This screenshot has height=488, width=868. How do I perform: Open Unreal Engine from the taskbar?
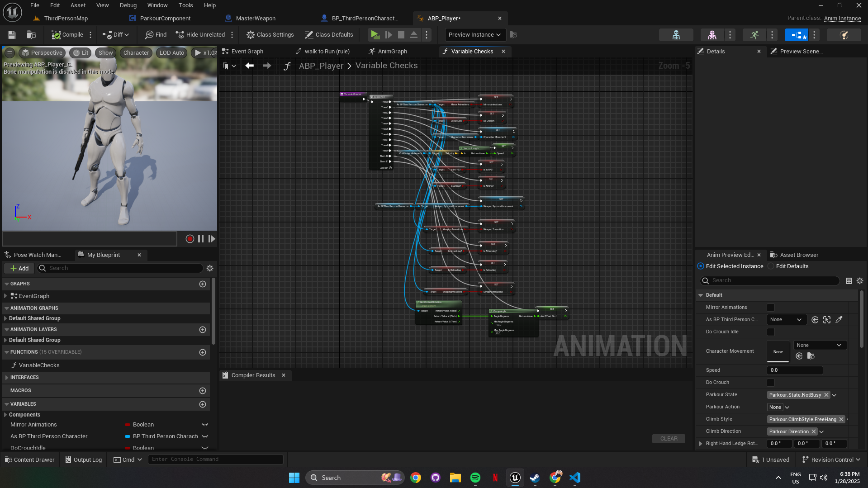pos(515,478)
